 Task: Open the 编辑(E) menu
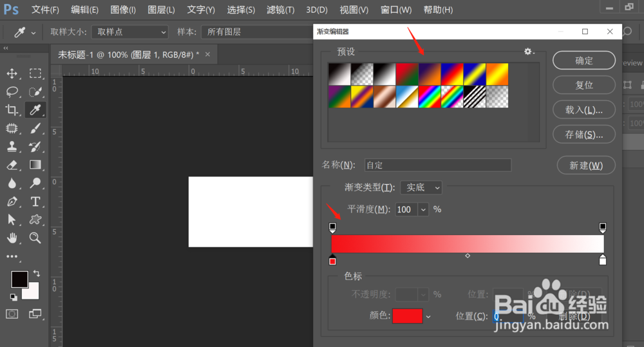point(84,10)
